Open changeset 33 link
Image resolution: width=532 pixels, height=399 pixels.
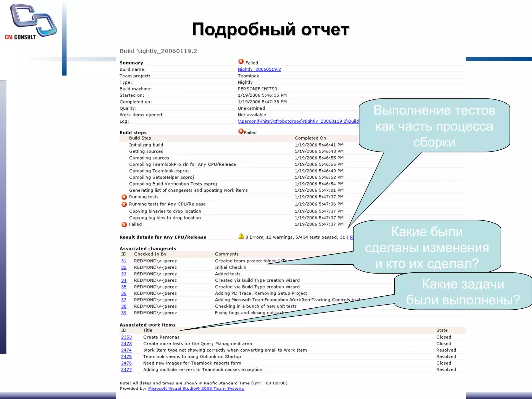click(x=124, y=274)
